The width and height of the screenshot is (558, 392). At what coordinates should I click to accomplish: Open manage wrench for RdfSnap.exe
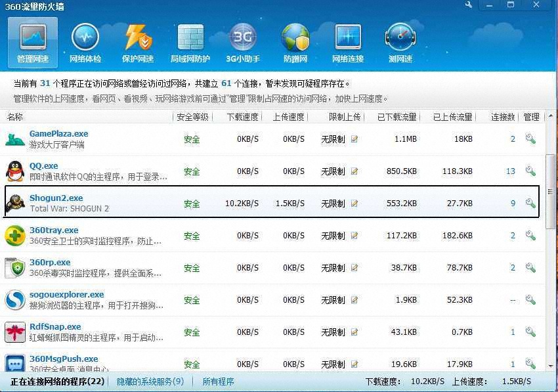pos(530,332)
